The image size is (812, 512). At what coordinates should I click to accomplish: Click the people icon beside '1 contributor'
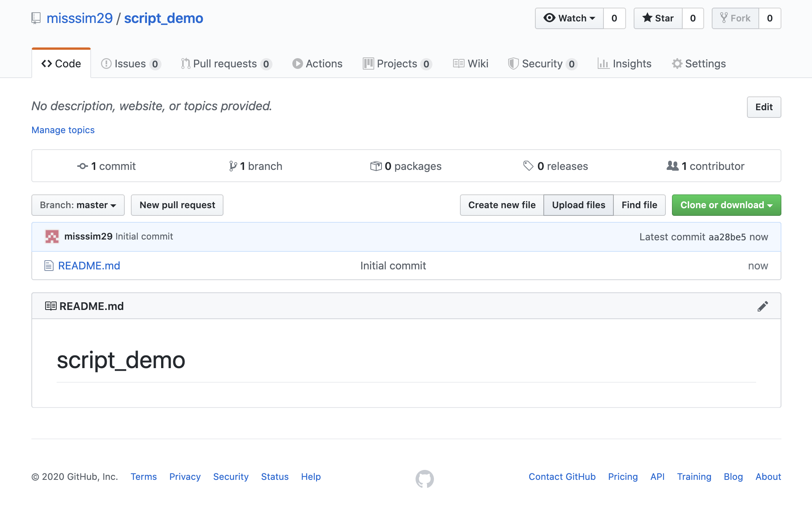672,166
